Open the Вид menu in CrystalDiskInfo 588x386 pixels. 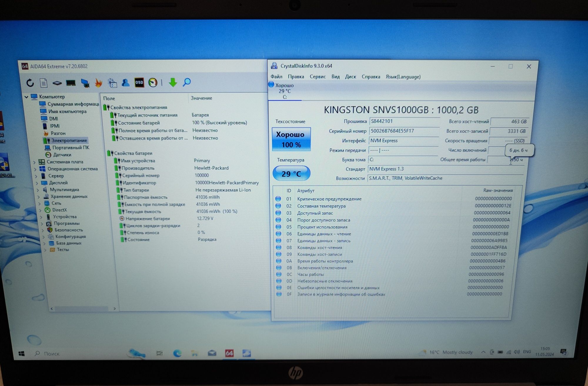pos(335,77)
